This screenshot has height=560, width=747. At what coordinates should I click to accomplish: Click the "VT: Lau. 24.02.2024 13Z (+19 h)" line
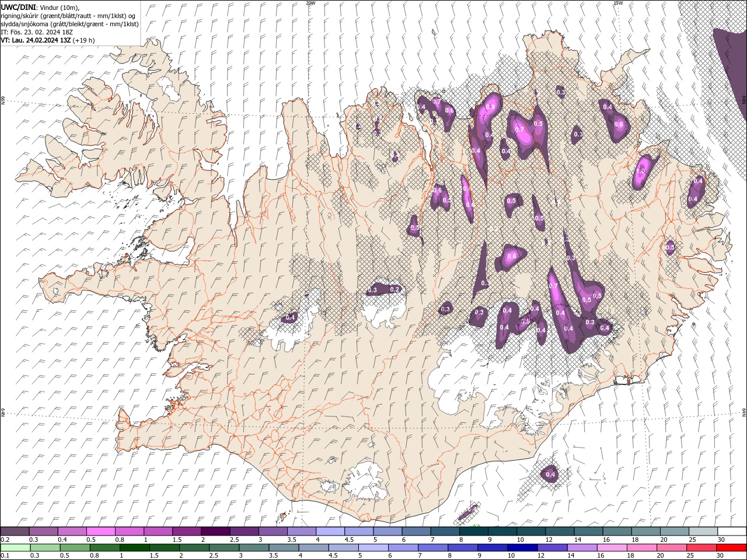(x=48, y=40)
